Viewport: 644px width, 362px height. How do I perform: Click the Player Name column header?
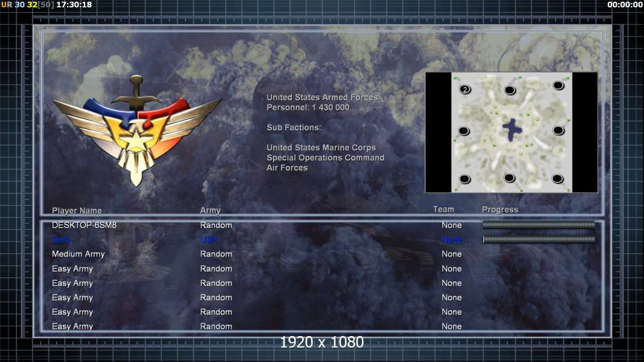[x=77, y=211]
